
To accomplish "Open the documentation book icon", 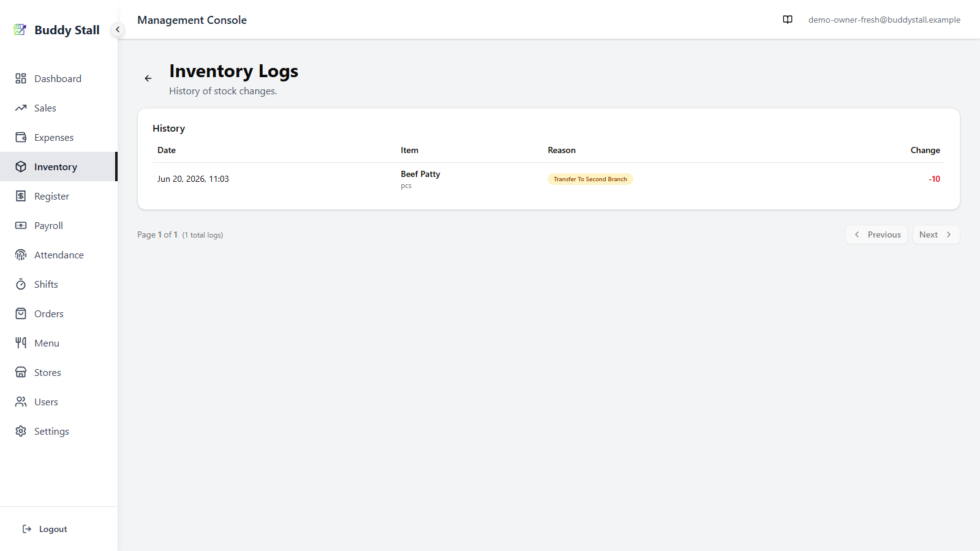I will [x=788, y=20].
